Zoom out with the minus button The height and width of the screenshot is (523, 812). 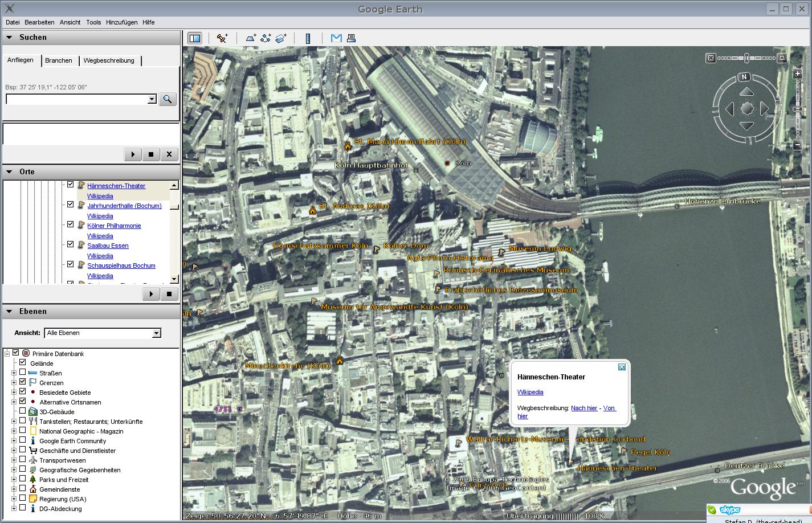pyautogui.click(x=798, y=145)
